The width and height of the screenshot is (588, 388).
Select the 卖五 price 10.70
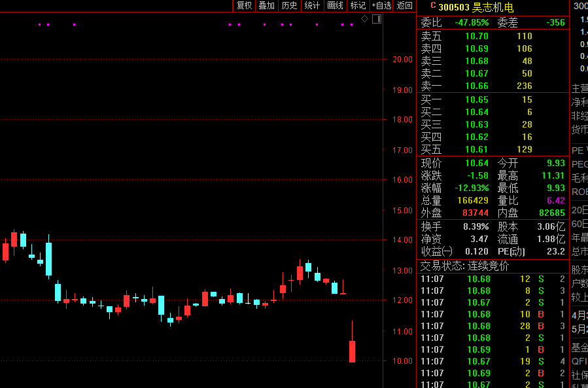coord(477,36)
